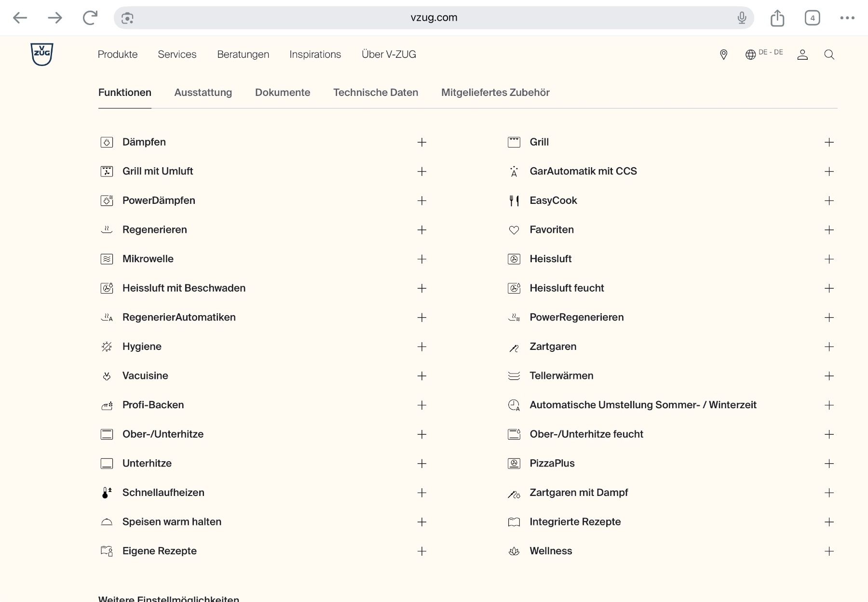Open the browser tabs overview
The image size is (868, 602).
coord(813,18)
